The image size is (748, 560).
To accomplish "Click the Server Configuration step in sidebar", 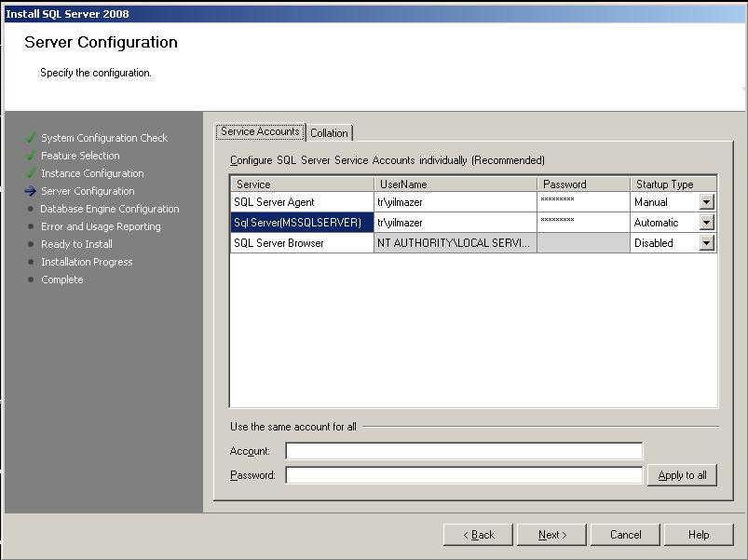I will [x=88, y=191].
